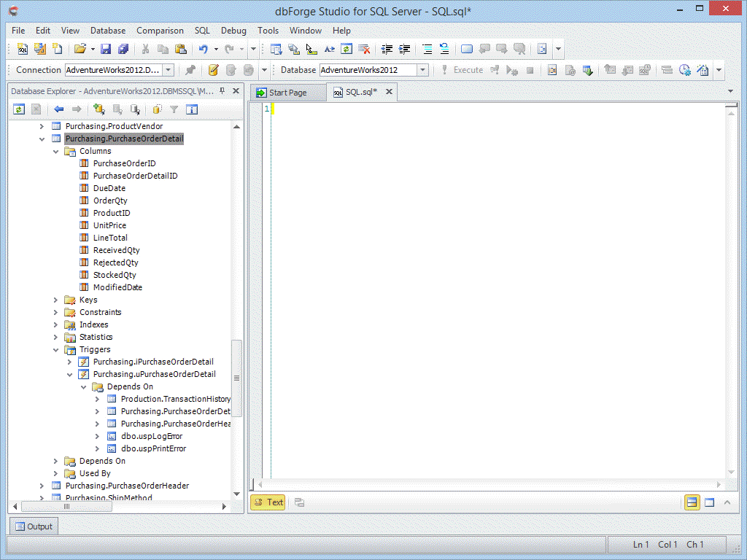Open the Properties info icon in Database Explorer
Image resolution: width=747 pixels, height=560 pixels.
(x=192, y=109)
